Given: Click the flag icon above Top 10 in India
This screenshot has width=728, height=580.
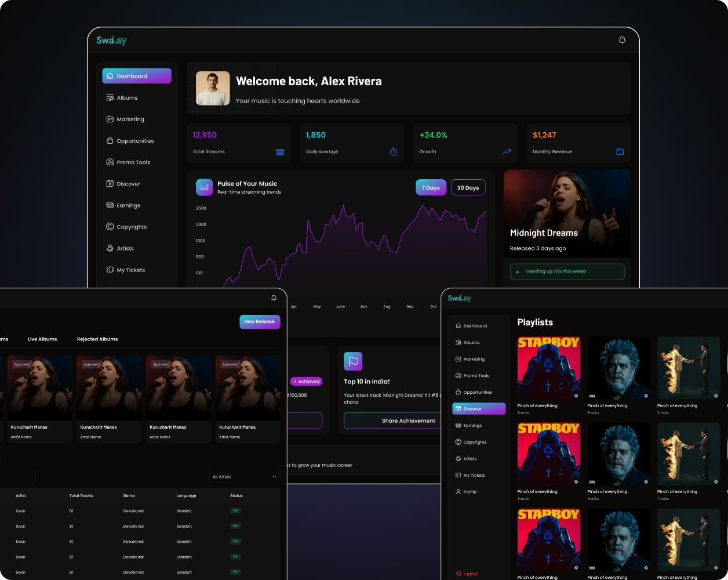Looking at the screenshot, I should tap(352, 361).
